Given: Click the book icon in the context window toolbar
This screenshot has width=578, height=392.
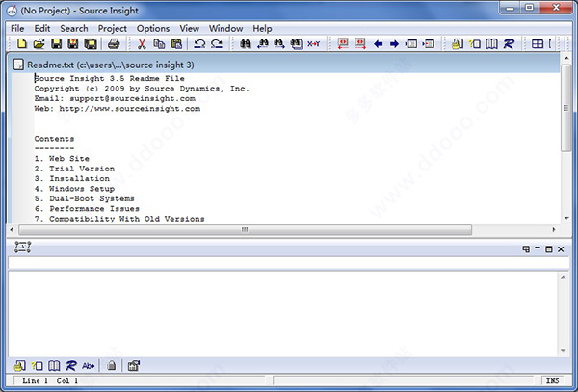Looking at the screenshot, I should 54,365.
